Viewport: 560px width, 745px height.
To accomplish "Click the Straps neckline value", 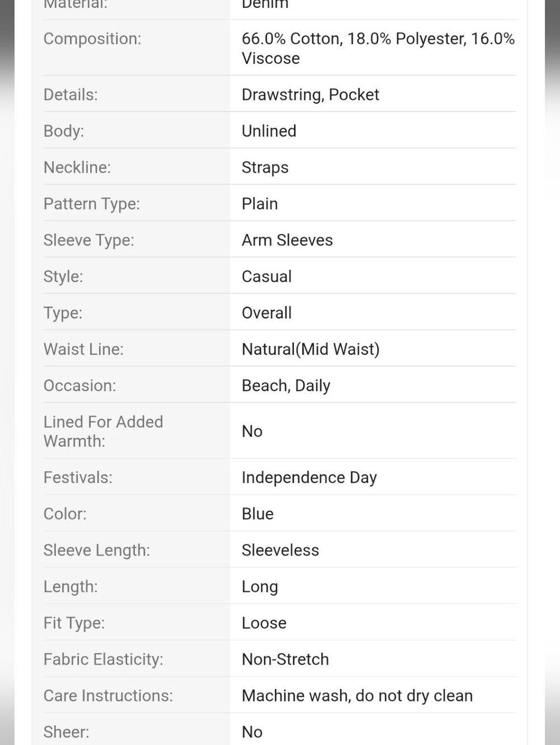I will coord(265,167).
